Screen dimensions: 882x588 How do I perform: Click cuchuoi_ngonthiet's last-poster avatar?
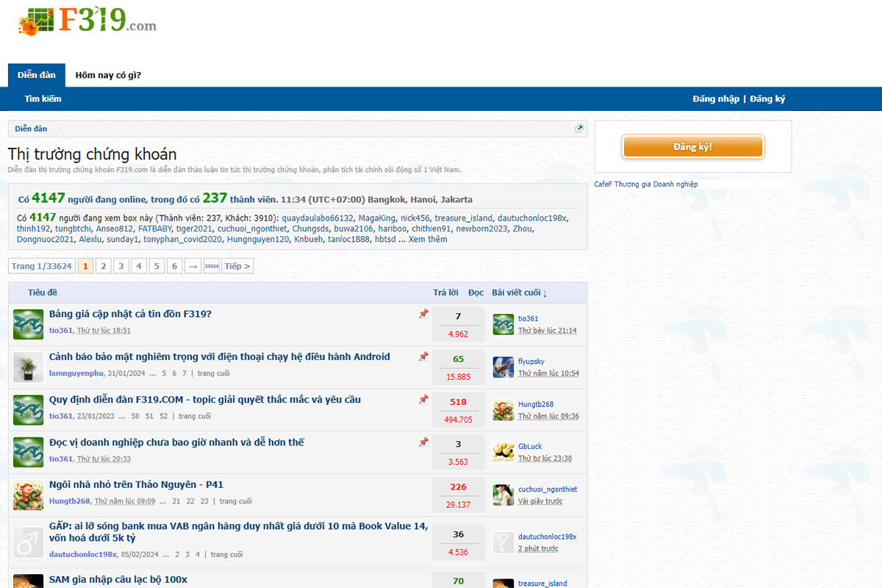503,495
